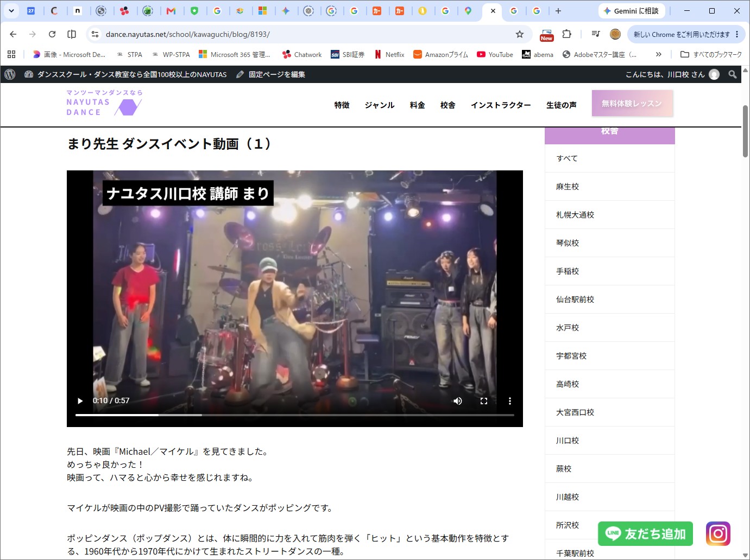This screenshot has width=750, height=560.
Task: Select 仙台駅前校 in the school list
Action: coord(609,300)
